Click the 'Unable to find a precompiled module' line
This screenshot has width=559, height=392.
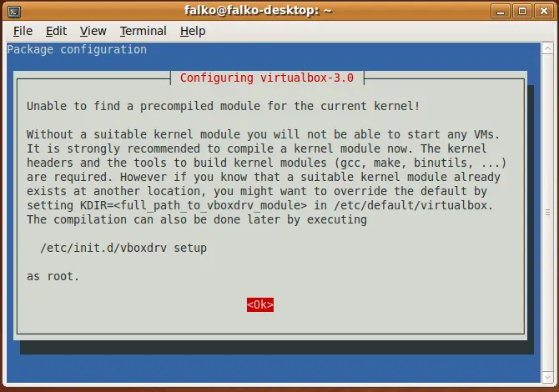[x=223, y=106]
